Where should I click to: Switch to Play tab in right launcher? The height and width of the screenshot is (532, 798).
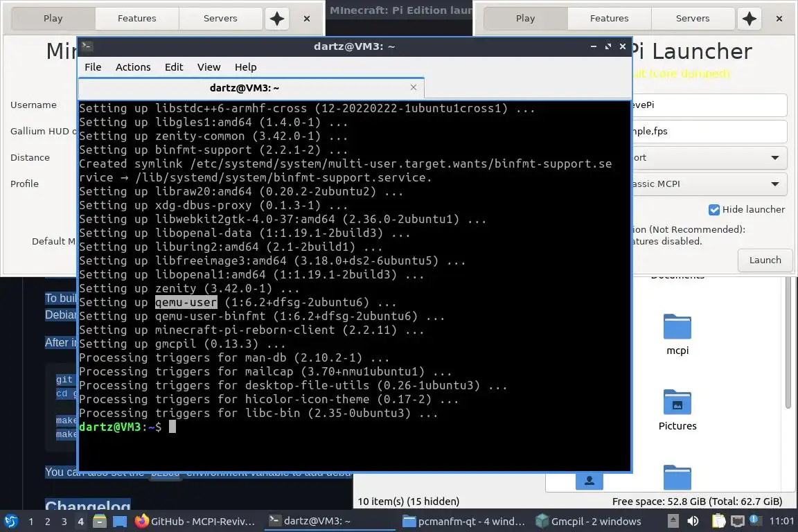pos(525,18)
